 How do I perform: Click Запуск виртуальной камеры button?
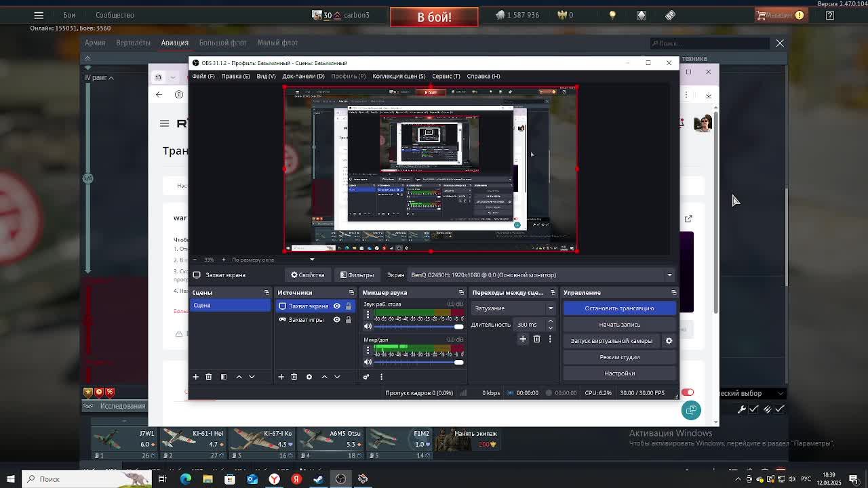[612, 341]
